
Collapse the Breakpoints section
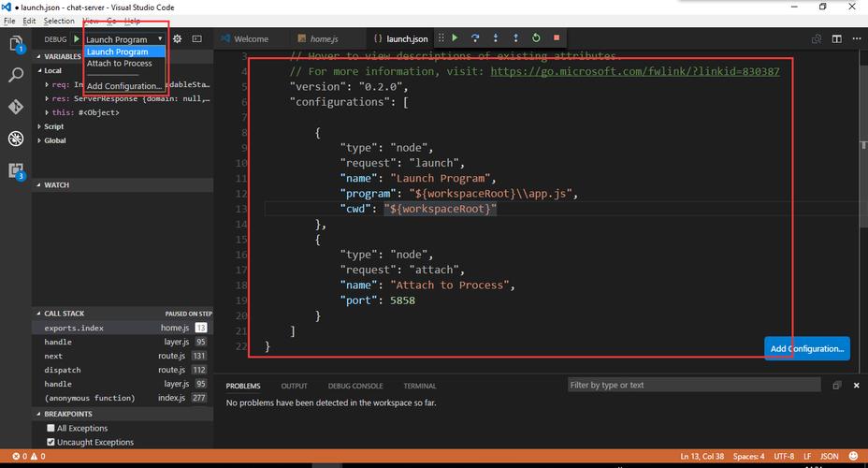pos(38,414)
